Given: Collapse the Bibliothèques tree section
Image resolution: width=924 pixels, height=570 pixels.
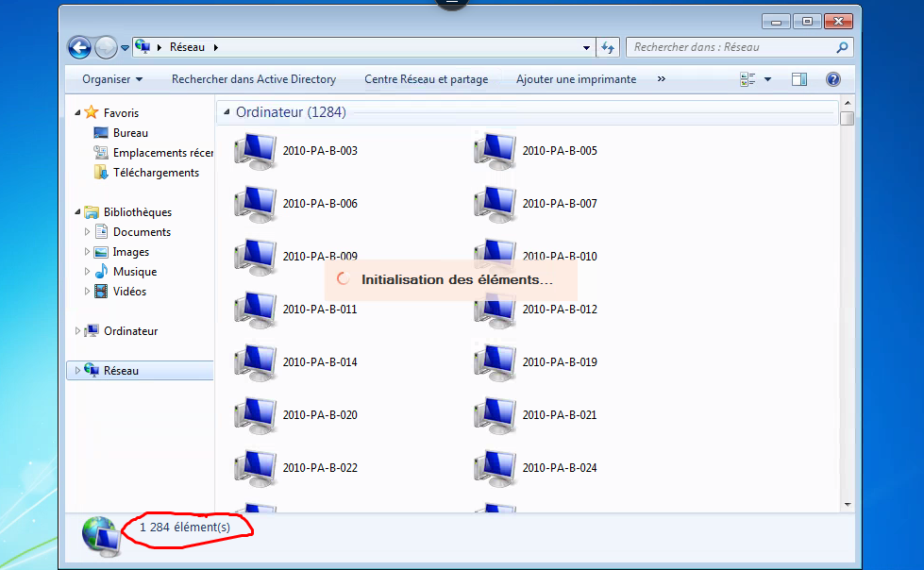Looking at the screenshot, I should pyautogui.click(x=77, y=212).
